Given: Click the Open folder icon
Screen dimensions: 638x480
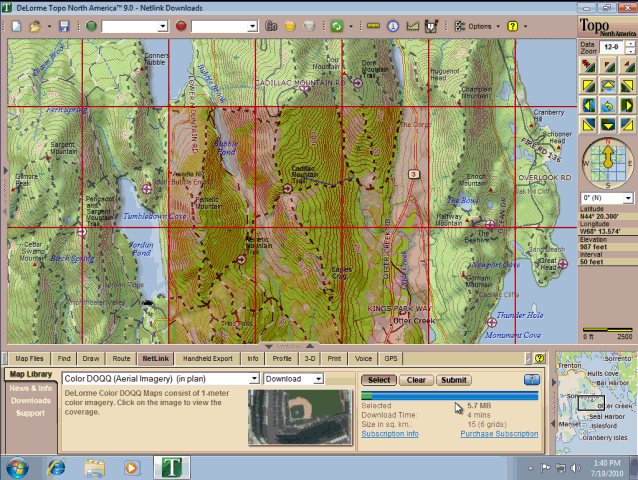Looking at the screenshot, I should pos(35,26).
